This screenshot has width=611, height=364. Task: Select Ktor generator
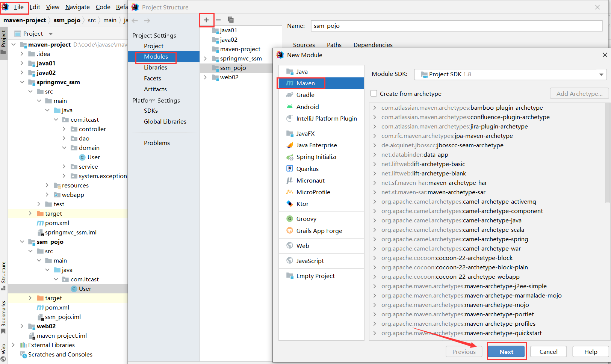(321, 204)
